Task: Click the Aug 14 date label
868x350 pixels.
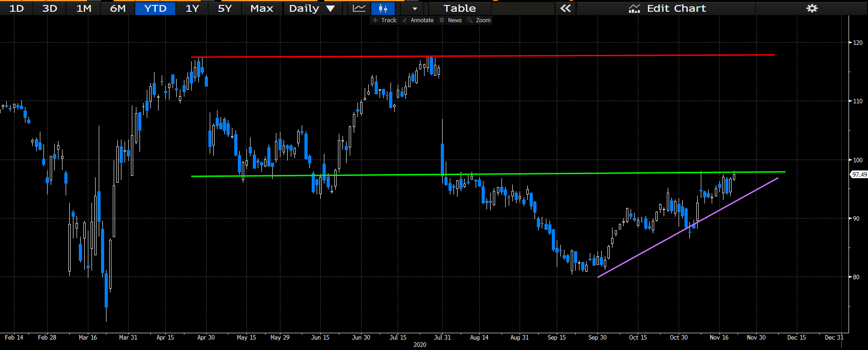Action: (x=479, y=337)
